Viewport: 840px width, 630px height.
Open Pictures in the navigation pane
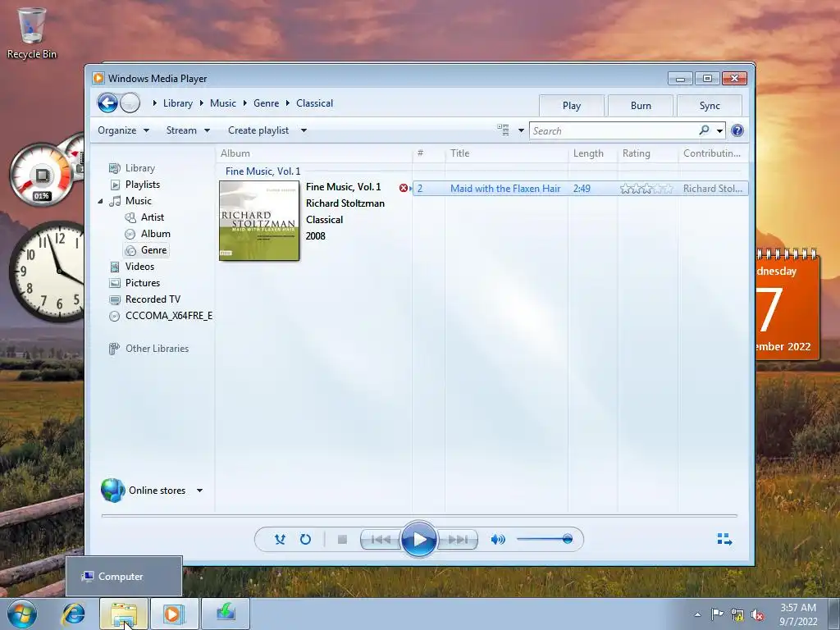(x=143, y=283)
